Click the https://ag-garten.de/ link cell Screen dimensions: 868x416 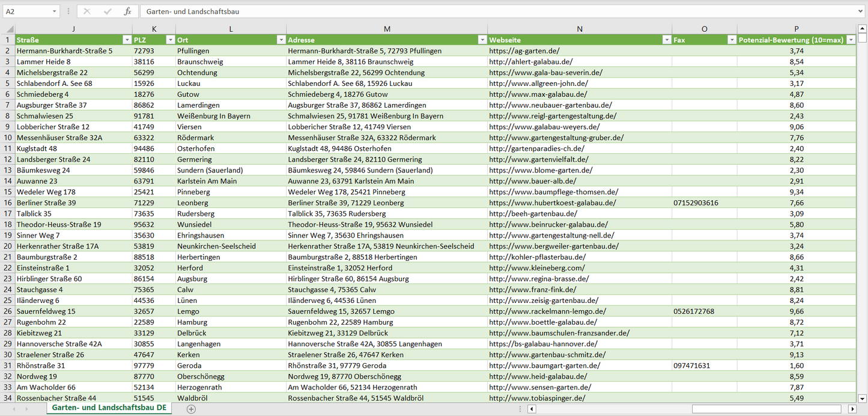coord(524,51)
